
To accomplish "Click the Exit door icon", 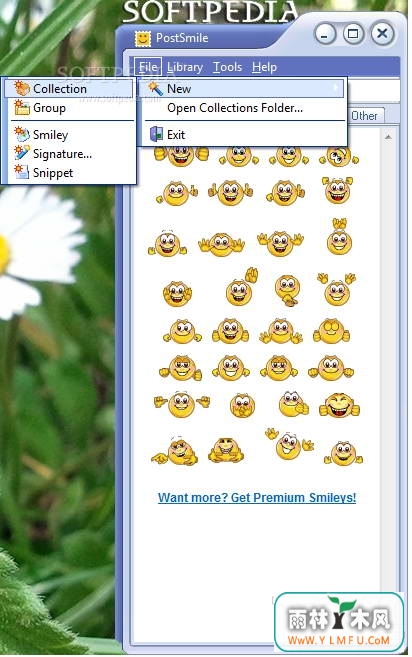I will (156, 135).
